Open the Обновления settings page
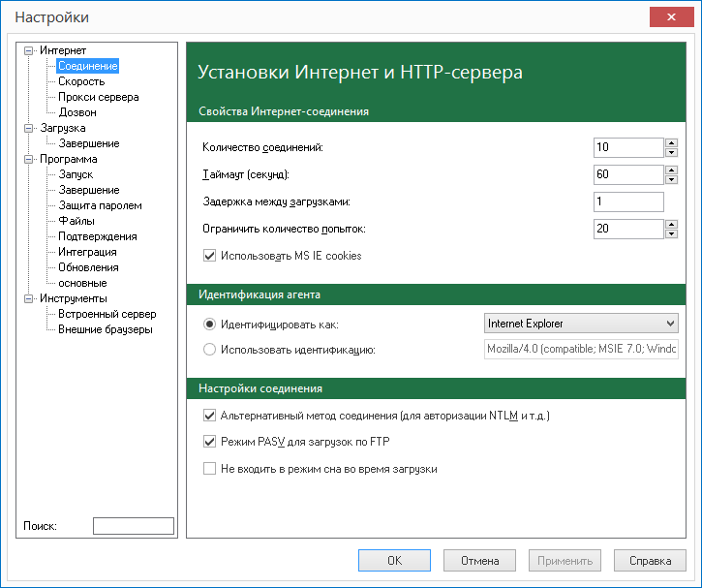Screen dimensions: 702x588 (x=88, y=267)
